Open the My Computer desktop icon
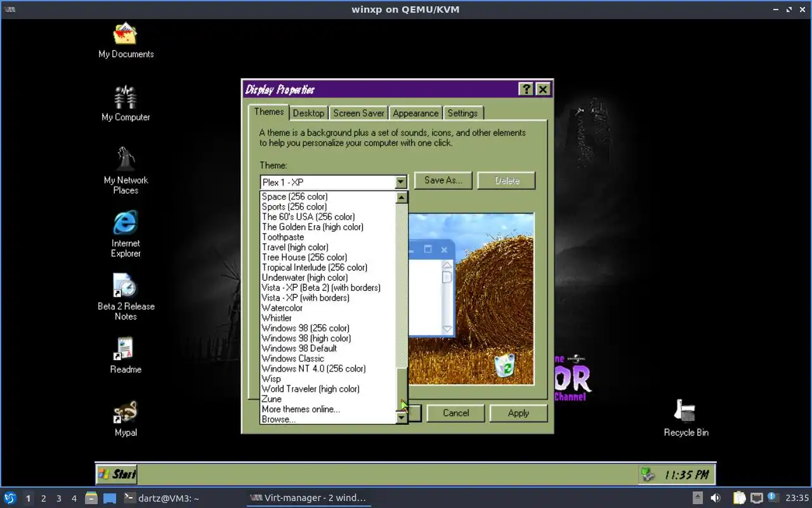 [126, 104]
